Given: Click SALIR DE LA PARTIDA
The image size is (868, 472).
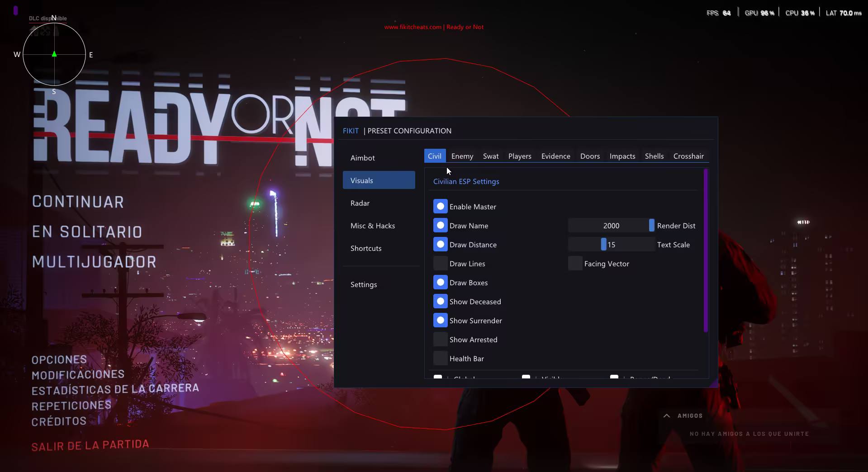Looking at the screenshot, I should click(90, 445).
